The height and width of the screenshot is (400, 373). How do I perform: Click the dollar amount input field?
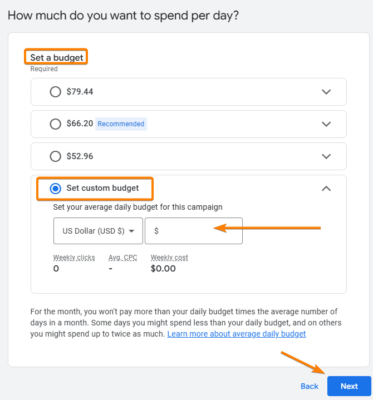tap(194, 231)
